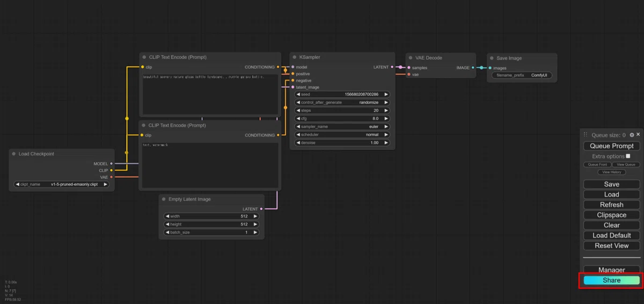Open the Manager menu
Image resolution: width=644 pixels, height=304 pixels.
[x=612, y=270]
